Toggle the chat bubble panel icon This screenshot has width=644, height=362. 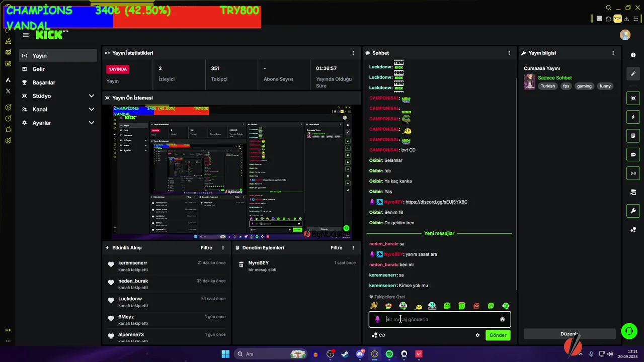coord(633,154)
